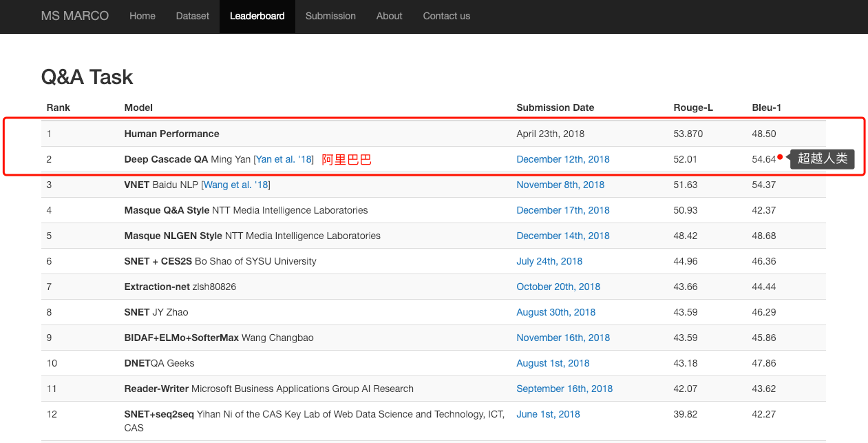This screenshot has width=868, height=443.
Task: Open the Contact us page
Action: tap(447, 16)
